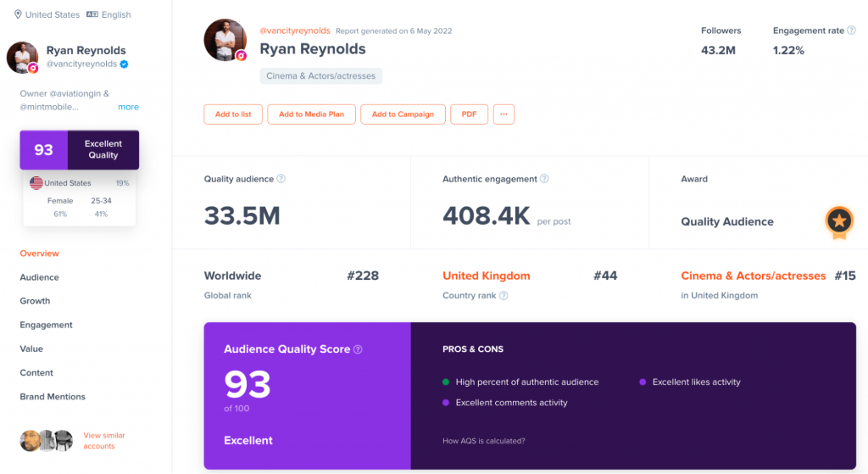Click the Ryan Reynolds name in sidebar
Viewport: 868px width, 474px height.
click(x=86, y=50)
